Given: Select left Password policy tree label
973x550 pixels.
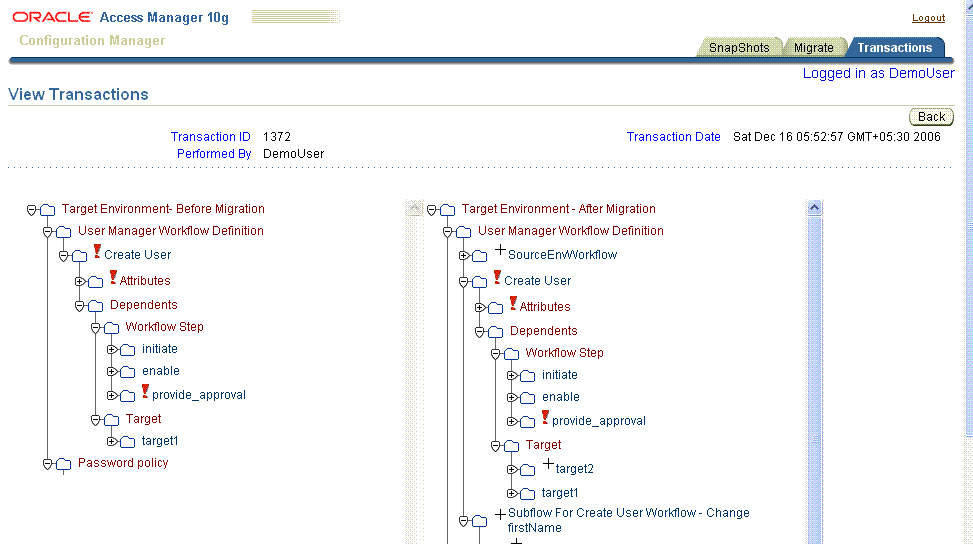Looking at the screenshot, I should (123, 463).
